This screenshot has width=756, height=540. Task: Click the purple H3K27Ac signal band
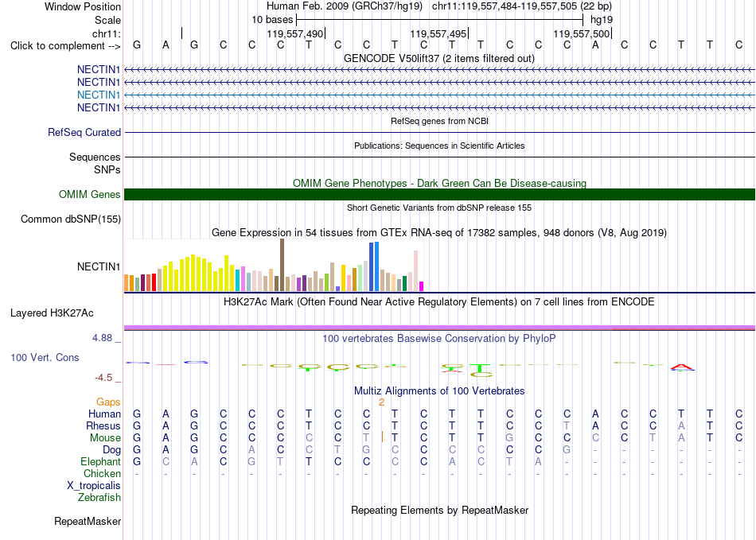439,328
